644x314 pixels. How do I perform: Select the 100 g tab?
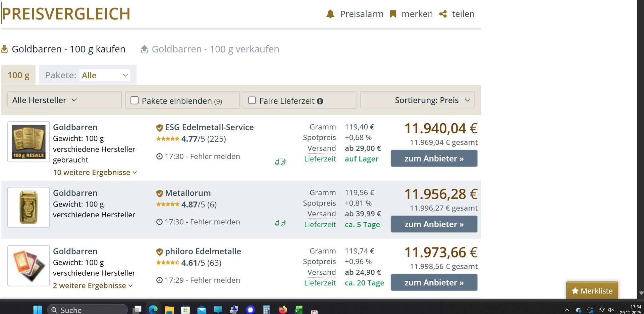18,75
